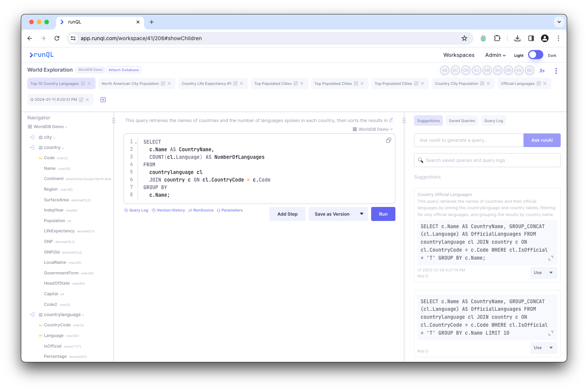Expand the first suggestion's SQL snippet
This screenshot has width=588, height=390.
click(551, 258)
